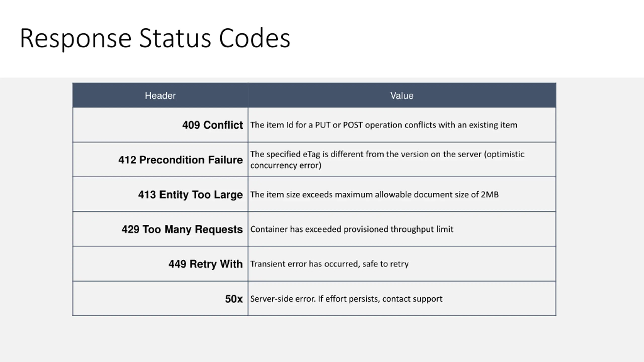The height and width of the screenshot is (362, 644).
Task: Click the word Codes in title
Action: [x=255, y=38]
